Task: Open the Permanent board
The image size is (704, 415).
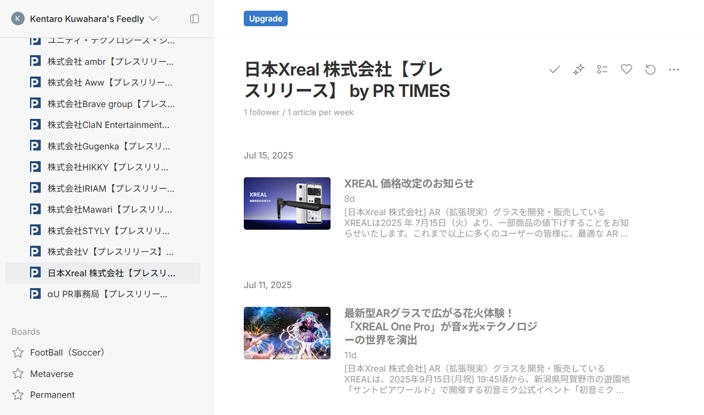Action: click(x=53, y=395)
